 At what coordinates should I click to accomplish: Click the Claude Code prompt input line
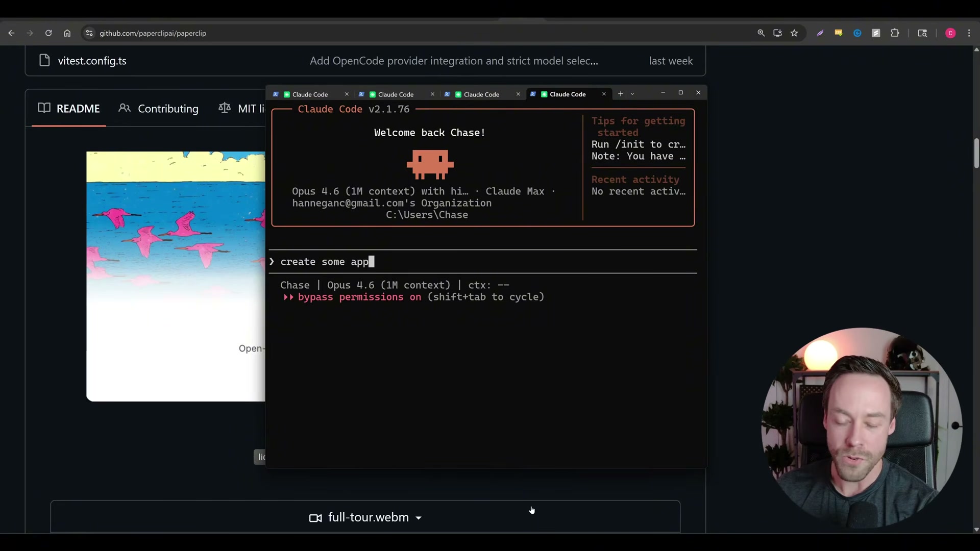(483, 262)
